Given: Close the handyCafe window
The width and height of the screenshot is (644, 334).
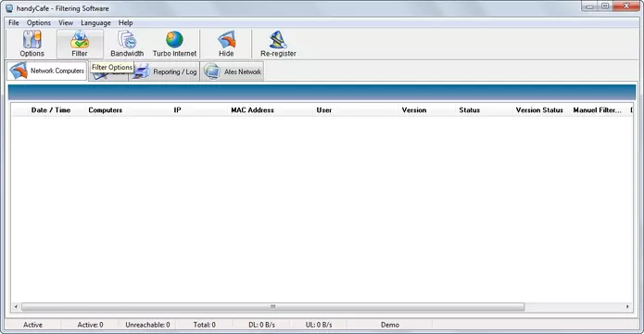Looking at the screenshot, I should [x=626, y=6].
